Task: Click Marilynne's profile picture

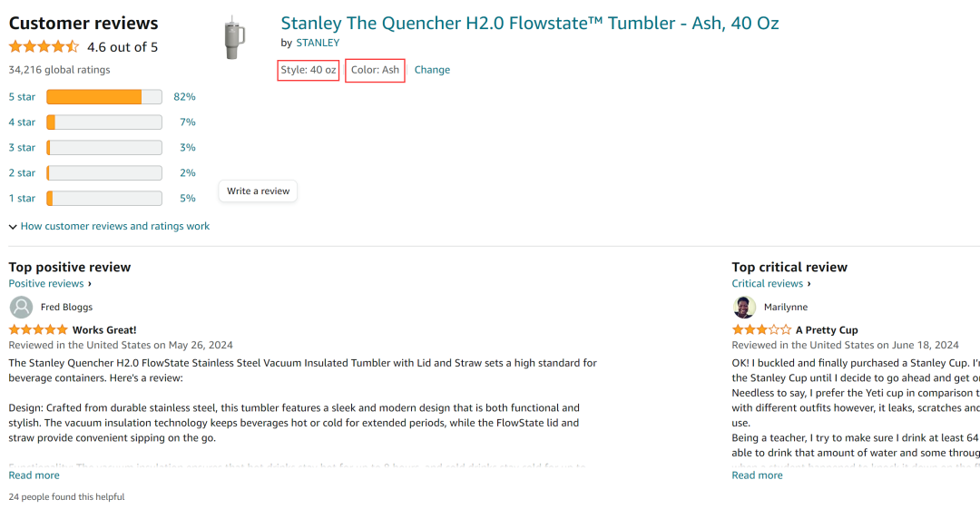Action: 744,307
